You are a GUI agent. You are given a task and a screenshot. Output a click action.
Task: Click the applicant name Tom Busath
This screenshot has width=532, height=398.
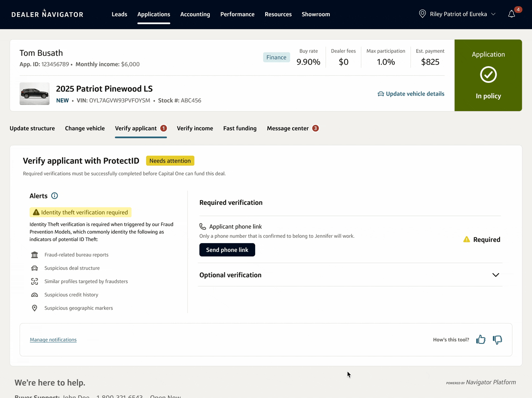41,53
